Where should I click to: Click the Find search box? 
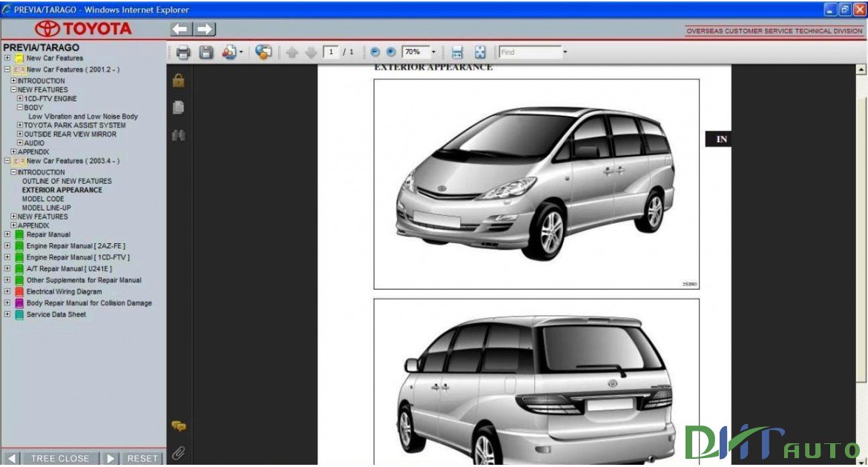click(x=530, y=52)
